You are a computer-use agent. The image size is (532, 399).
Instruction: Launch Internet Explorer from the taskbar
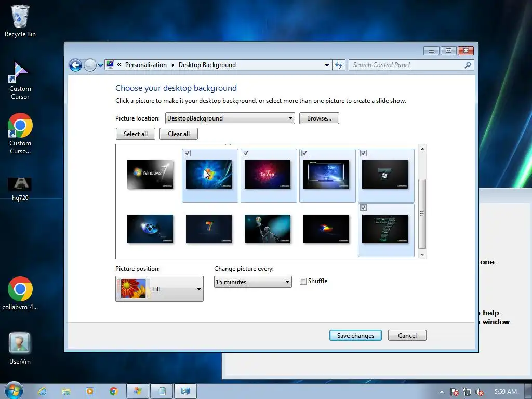(x=43, y=391)
